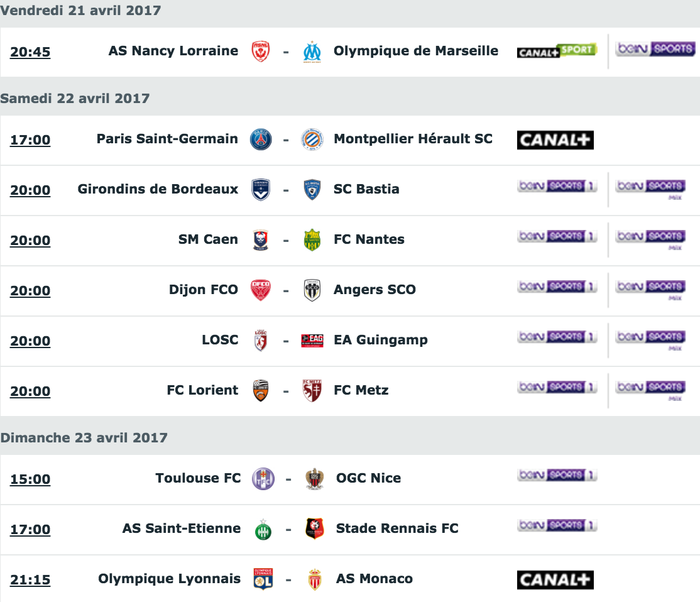Image resolution: width=700 pixels, height=602 pixels.
Task: Click the Canal+ Sport channel logo
Action: (x=557, y=50)
